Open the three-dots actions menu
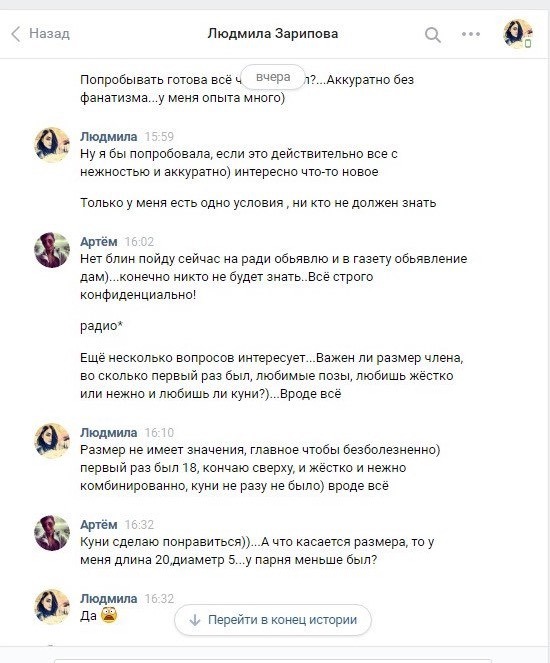This screenshot has width=550, height=663. [x=471, y=34]
